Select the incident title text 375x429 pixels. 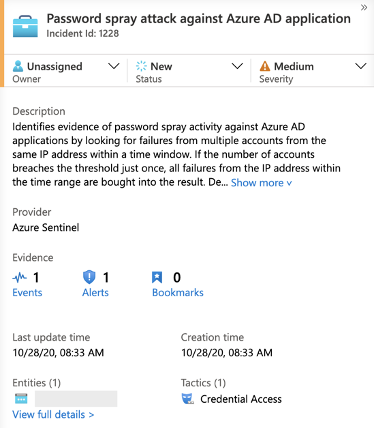pyautogui.click(x=198, y=19)
